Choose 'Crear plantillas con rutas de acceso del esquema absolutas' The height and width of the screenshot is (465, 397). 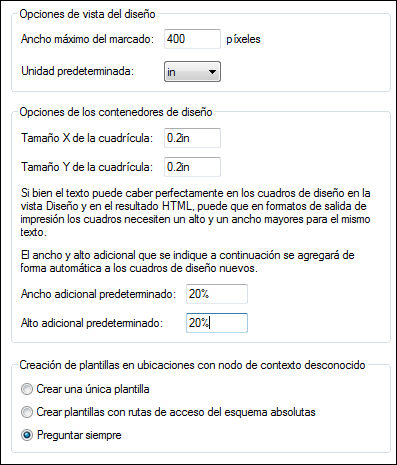(27, 412)
